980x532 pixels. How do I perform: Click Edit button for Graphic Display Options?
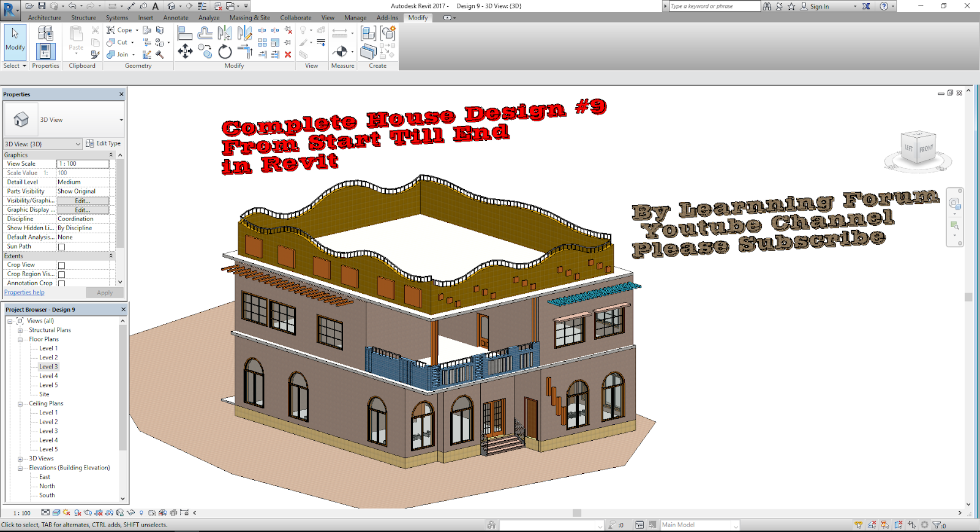83,210
